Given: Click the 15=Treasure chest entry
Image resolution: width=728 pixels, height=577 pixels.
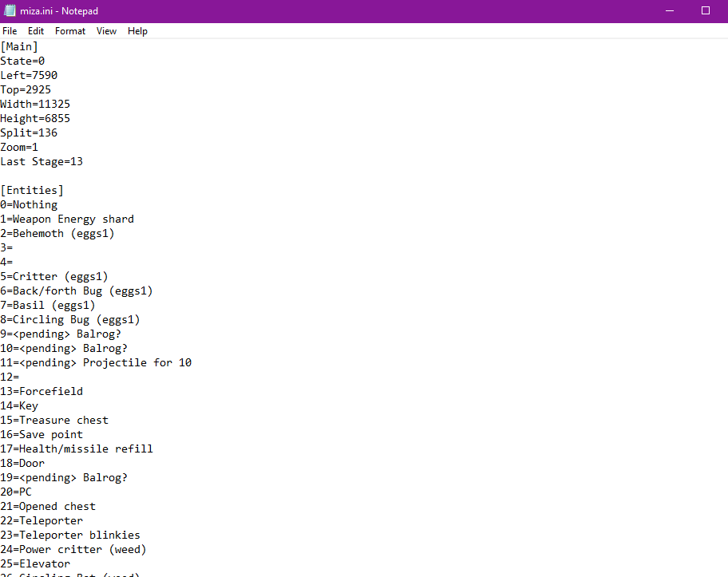Looking at the screenshot, I should point(54,420).
